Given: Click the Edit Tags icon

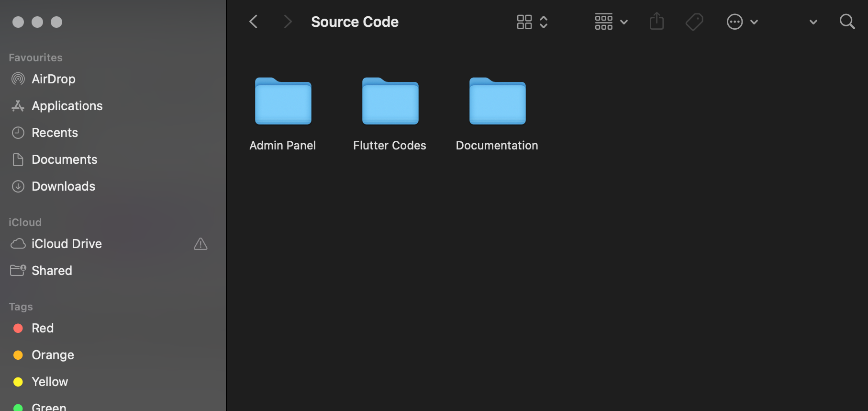Looking at the screenshot, I should click(x=694, y=22).
